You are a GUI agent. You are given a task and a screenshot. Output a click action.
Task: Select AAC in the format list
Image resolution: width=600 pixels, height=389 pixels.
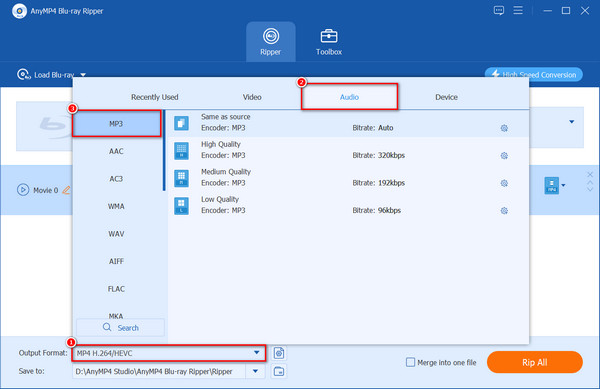(x=116, y=151)
